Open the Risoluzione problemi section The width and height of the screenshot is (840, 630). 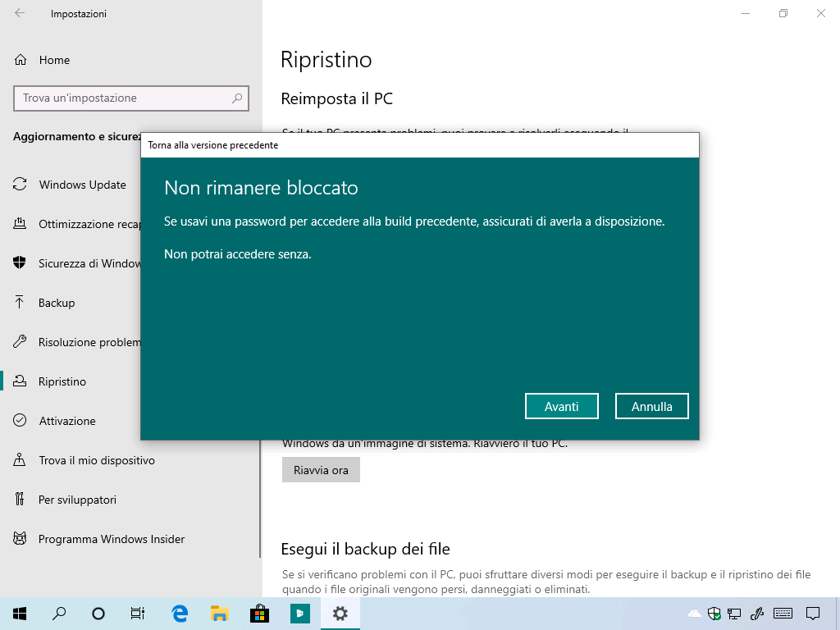(89, 342)
